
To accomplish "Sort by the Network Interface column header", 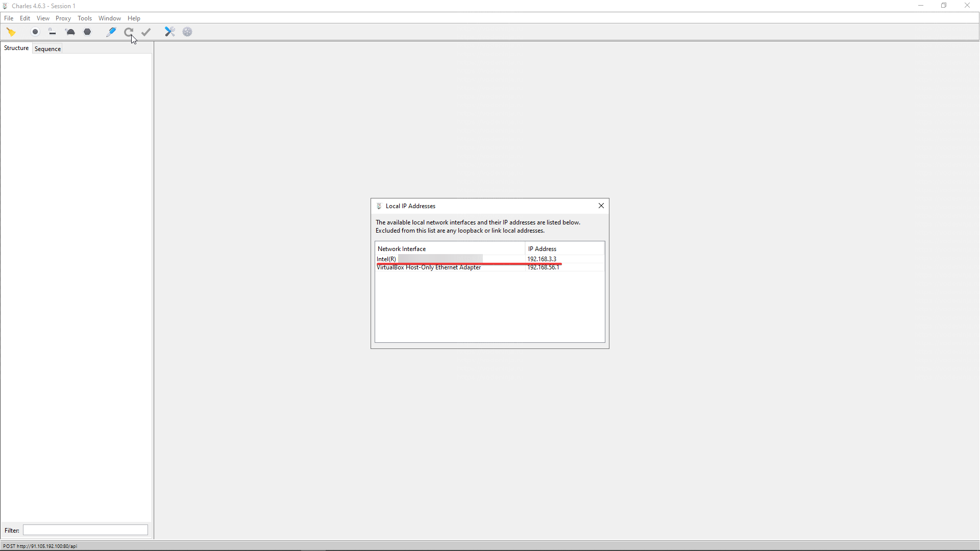I will click(450, 249).
